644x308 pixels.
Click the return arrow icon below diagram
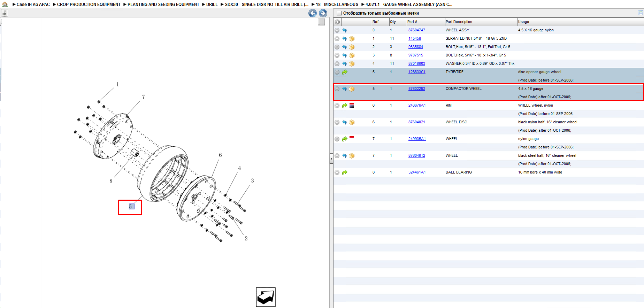pyautogui.click(x=266, y=297)
